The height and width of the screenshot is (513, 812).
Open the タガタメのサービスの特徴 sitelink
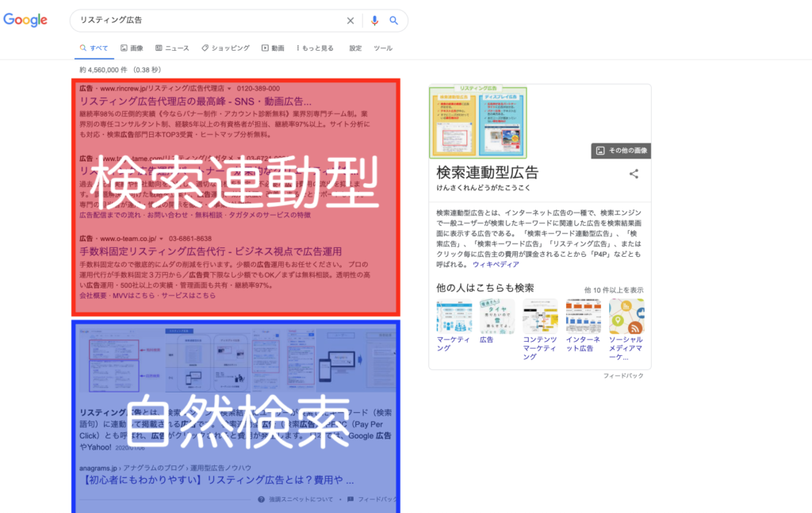point(270,215)
